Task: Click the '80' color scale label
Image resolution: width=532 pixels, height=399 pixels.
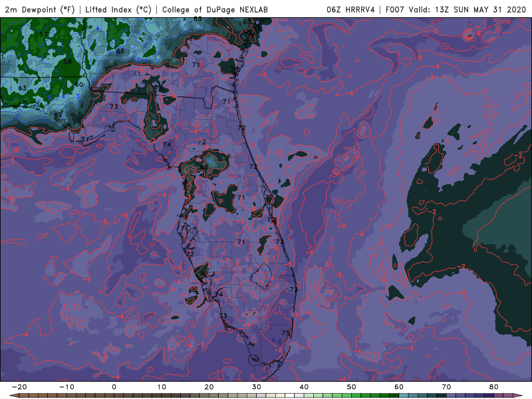Action: point(494,387)
